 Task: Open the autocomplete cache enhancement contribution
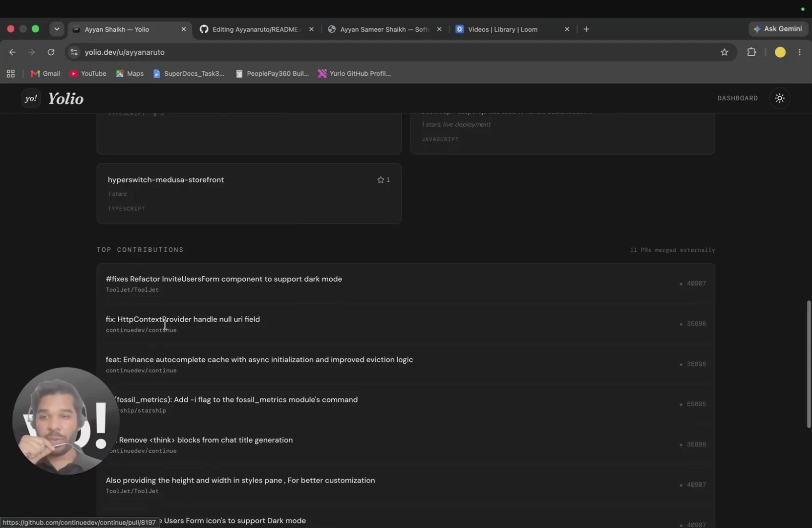coord(406,364)
